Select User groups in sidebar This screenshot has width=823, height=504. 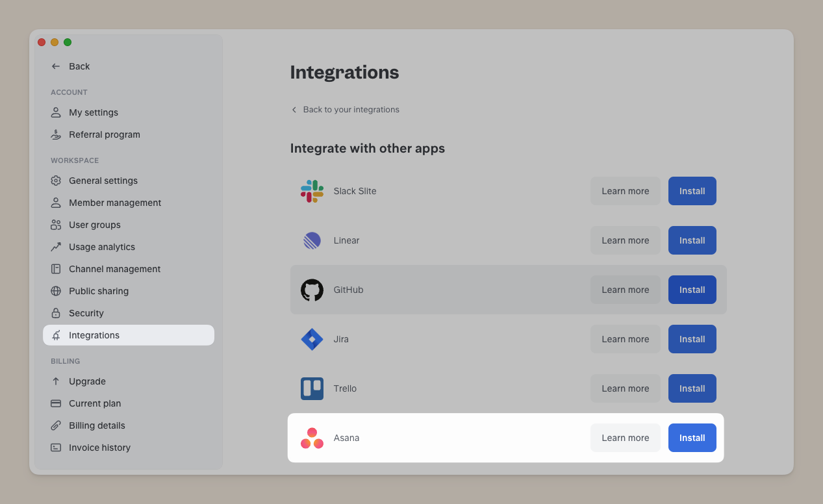[129, 225]
